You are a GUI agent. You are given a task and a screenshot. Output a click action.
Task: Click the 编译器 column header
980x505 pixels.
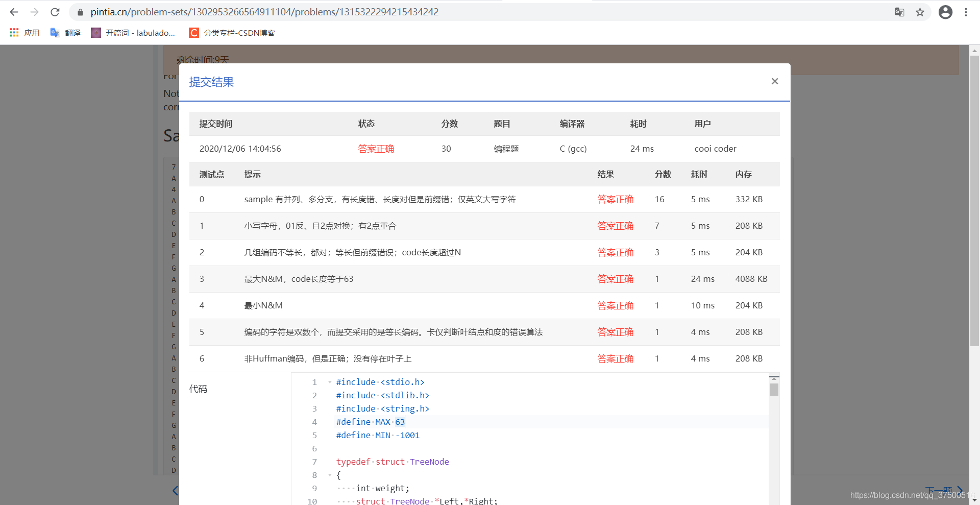point(572,124)
